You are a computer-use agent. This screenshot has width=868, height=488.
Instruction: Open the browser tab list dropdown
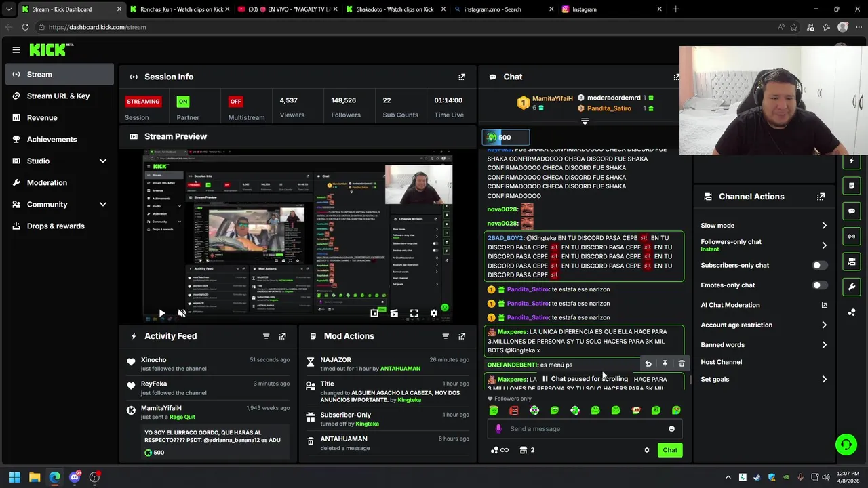(x=9, y=9)
